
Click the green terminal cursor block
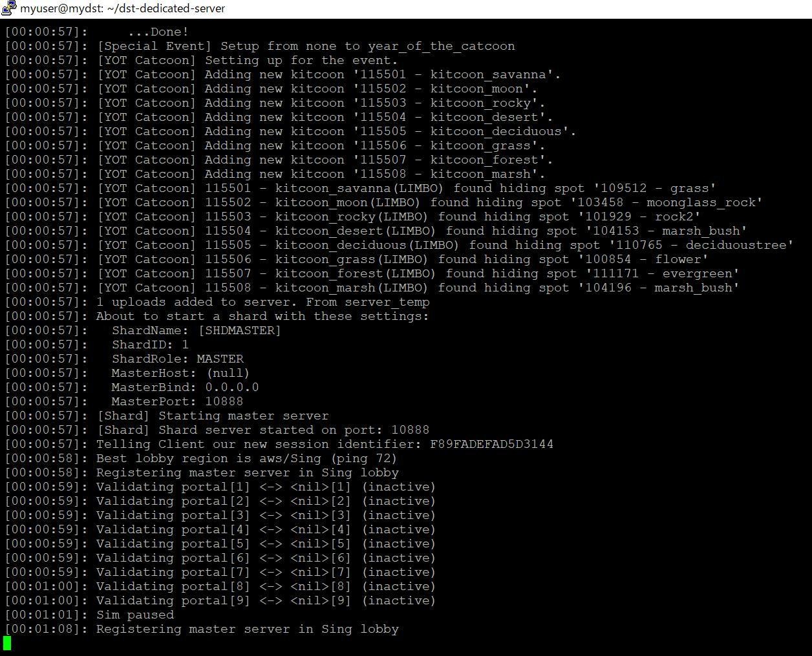click(x=7, y=643)
